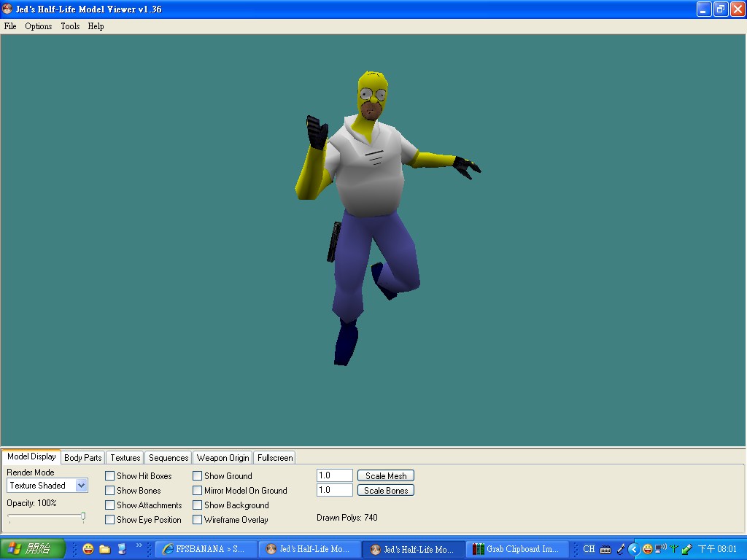Click the Drawn Polys: 740 text

pos(347,518)
